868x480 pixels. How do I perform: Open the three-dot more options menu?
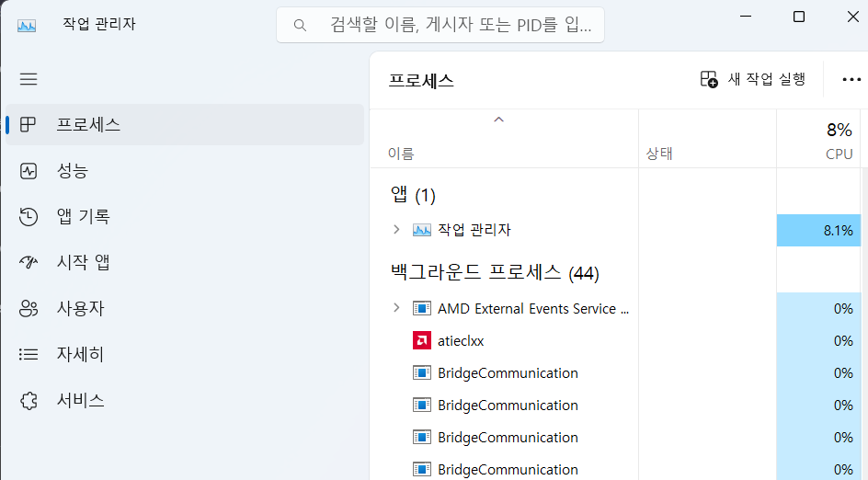851,80
